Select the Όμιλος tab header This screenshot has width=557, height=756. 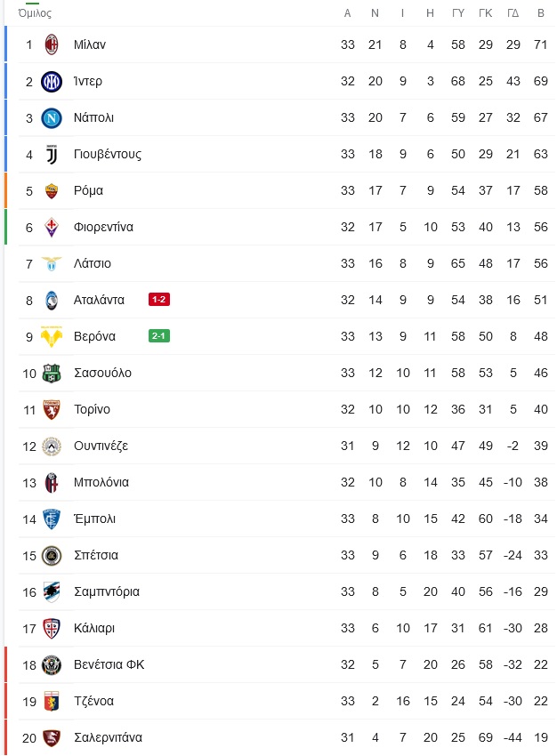click(x=35, y=13)
